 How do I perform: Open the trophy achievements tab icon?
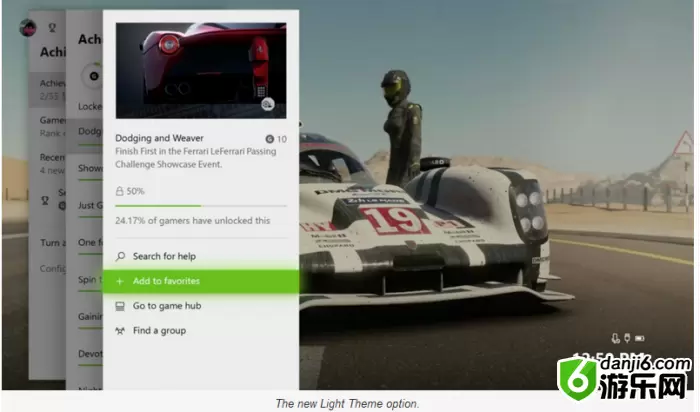[52, 28]
